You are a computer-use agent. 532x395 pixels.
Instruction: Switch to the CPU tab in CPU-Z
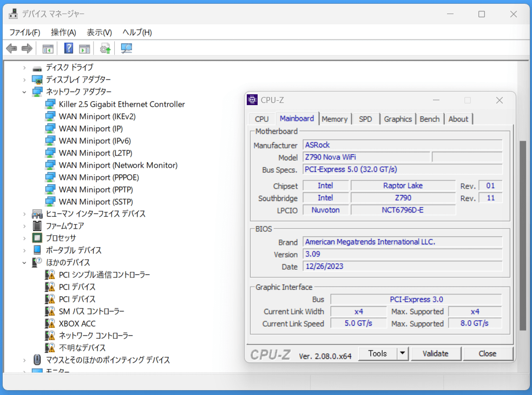(x=261, y=119)
